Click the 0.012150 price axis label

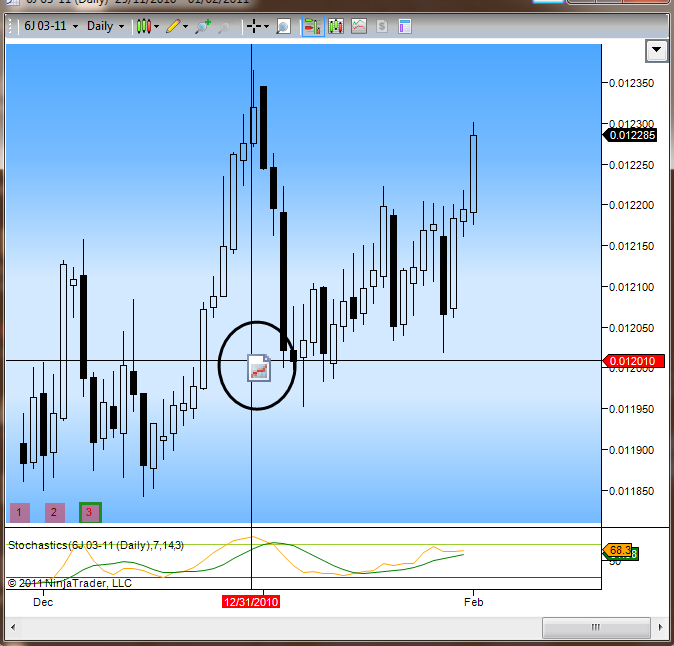pos(631,246)
